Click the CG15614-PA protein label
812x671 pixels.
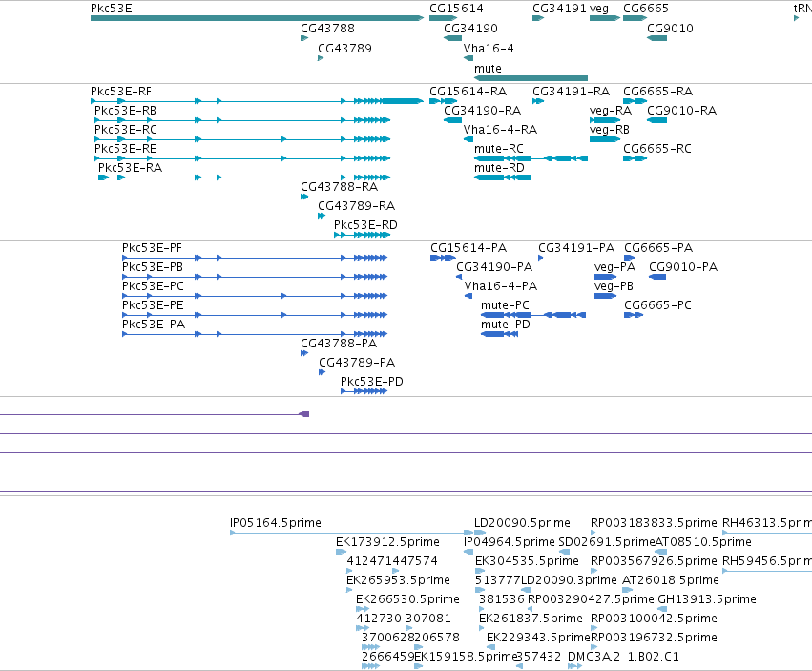468,247
